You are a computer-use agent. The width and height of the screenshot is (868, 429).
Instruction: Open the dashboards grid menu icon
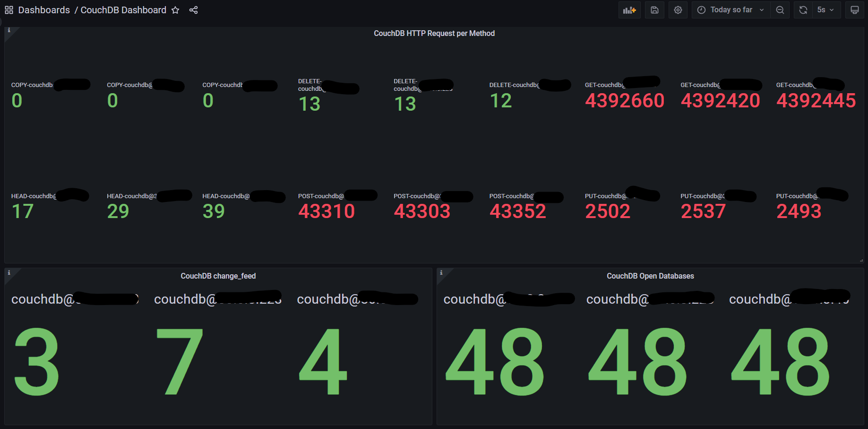point(9,10)
